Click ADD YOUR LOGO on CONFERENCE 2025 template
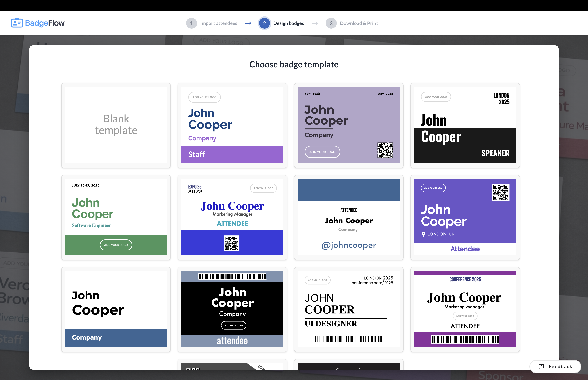 pos(465,316)
